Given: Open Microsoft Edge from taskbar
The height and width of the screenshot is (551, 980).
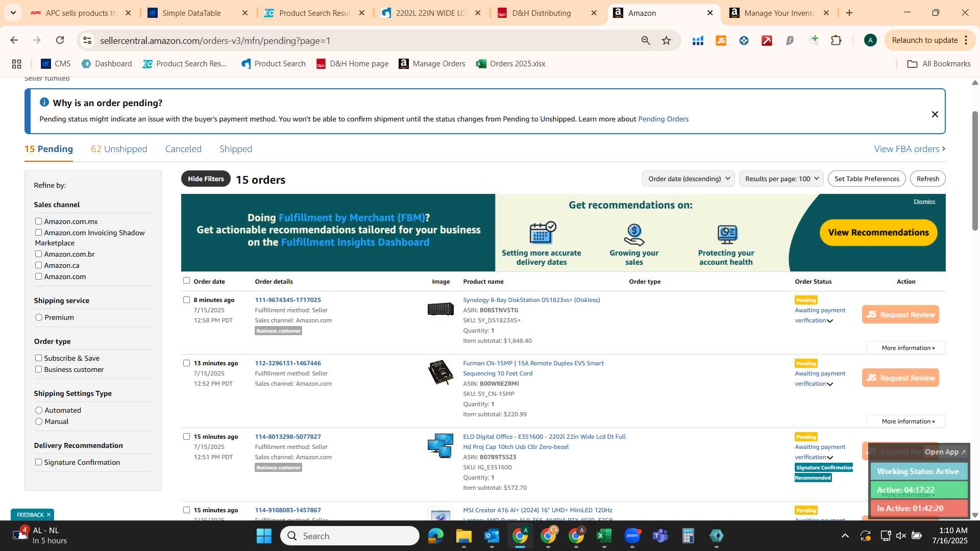Looking at the screenshot, I should click(435, 536).
